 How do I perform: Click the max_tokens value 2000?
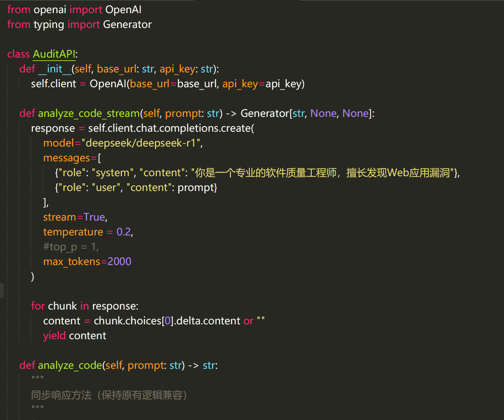click(x=119, y=262)
